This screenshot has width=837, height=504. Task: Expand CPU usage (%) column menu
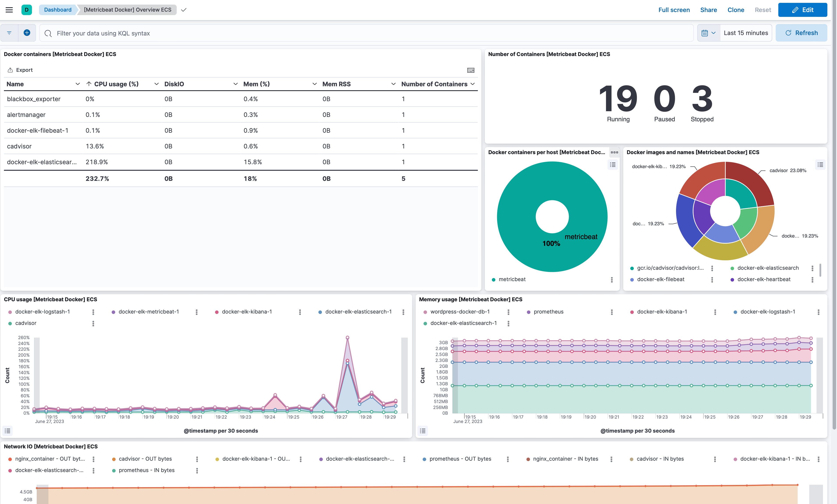point(156,84)
